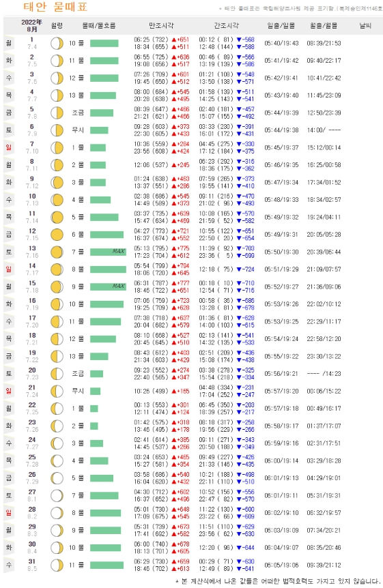
Task: Select the lunar date '7.15' under August 12
Action: pos(32,238)
